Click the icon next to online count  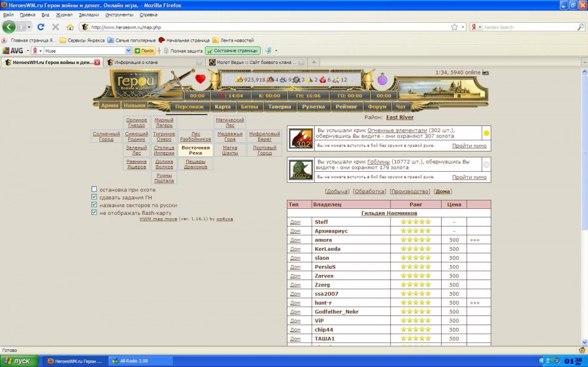pyautogui.click(x=485, y=72)
